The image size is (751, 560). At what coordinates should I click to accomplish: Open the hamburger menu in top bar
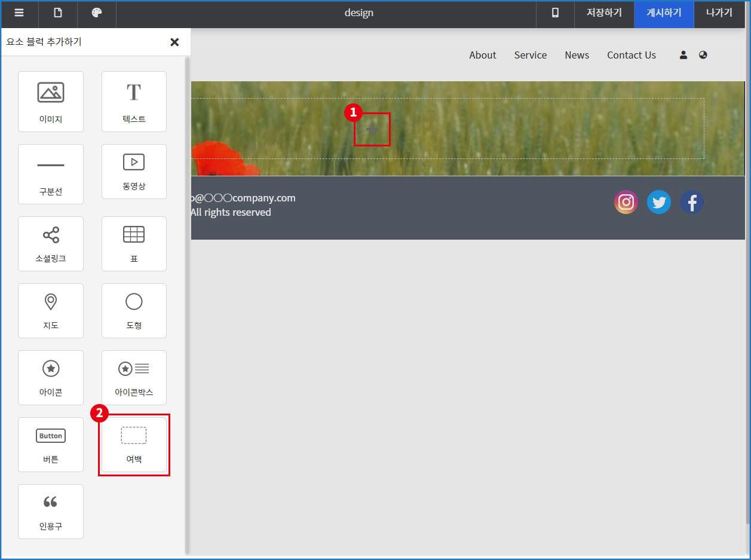(19, 13)
